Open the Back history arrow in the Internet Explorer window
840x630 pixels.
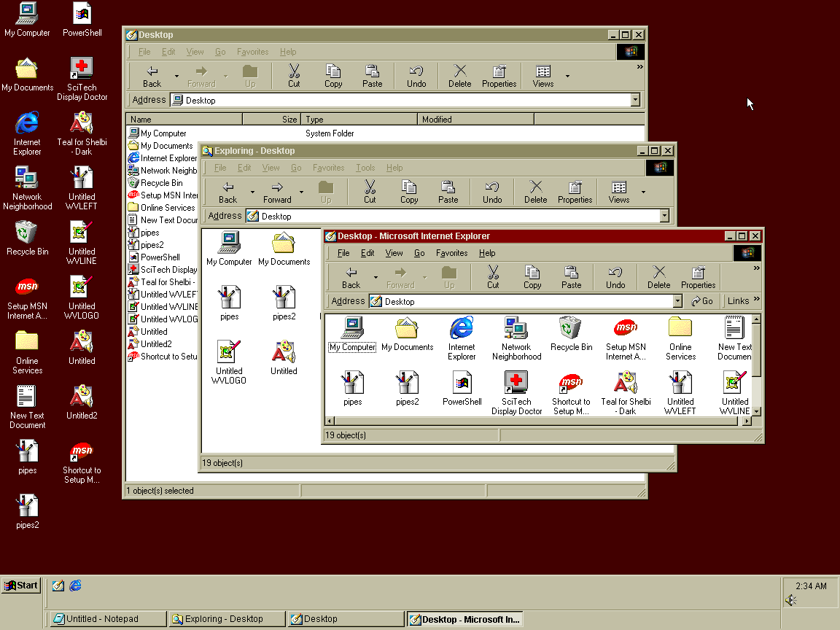tap(376, 278)
